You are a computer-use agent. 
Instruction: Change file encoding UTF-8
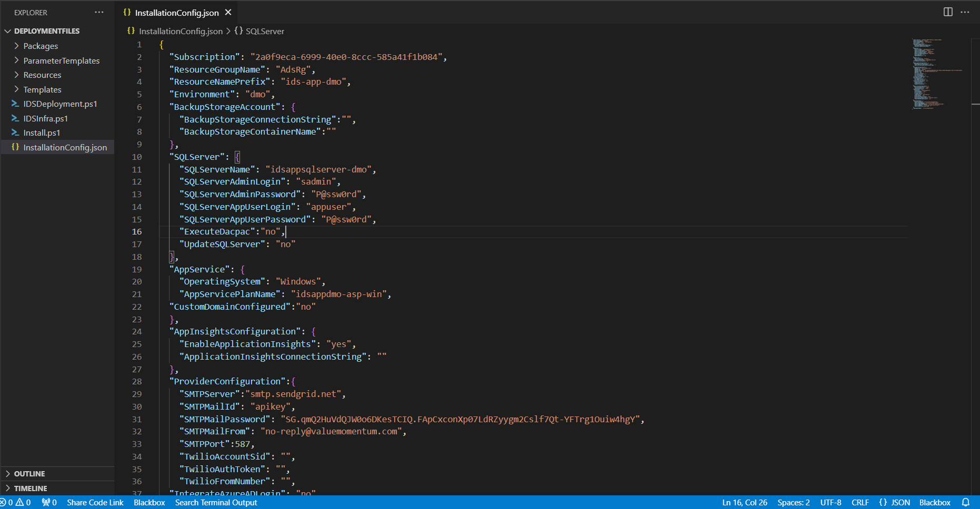pyautogui.click(x=831, y=503)
